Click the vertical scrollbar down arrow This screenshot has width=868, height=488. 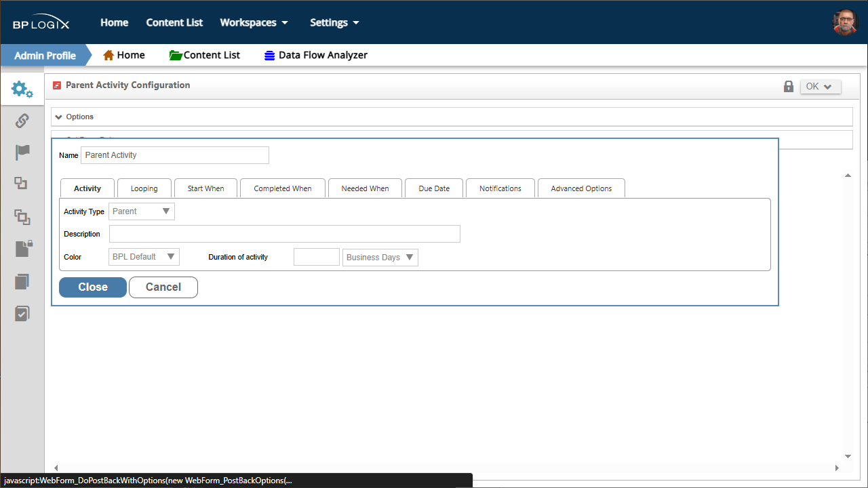click(x=848, y=457)
